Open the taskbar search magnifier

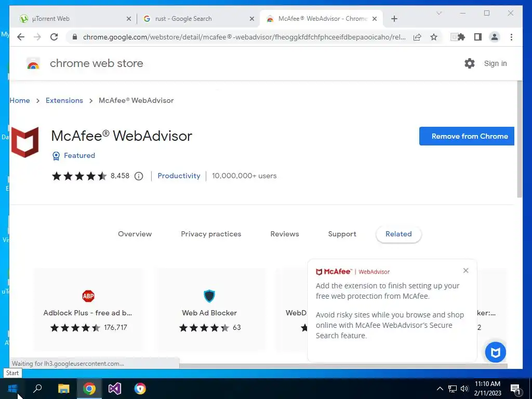[x=37, y=389]
